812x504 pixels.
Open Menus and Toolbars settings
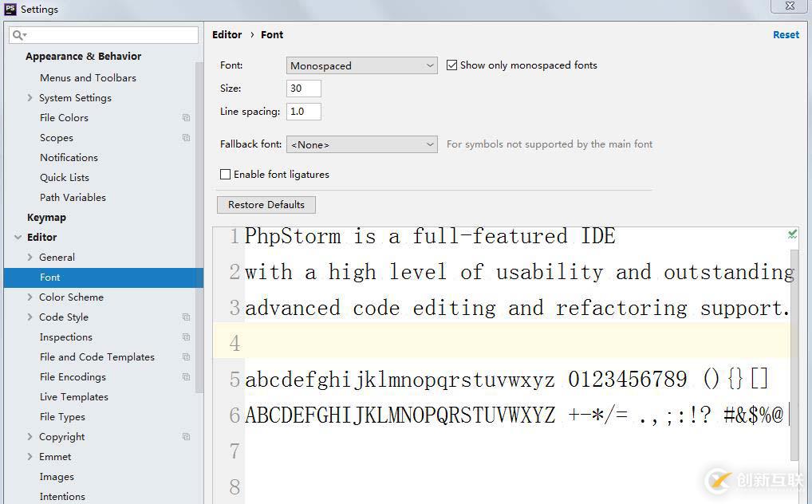pos(88,77)
